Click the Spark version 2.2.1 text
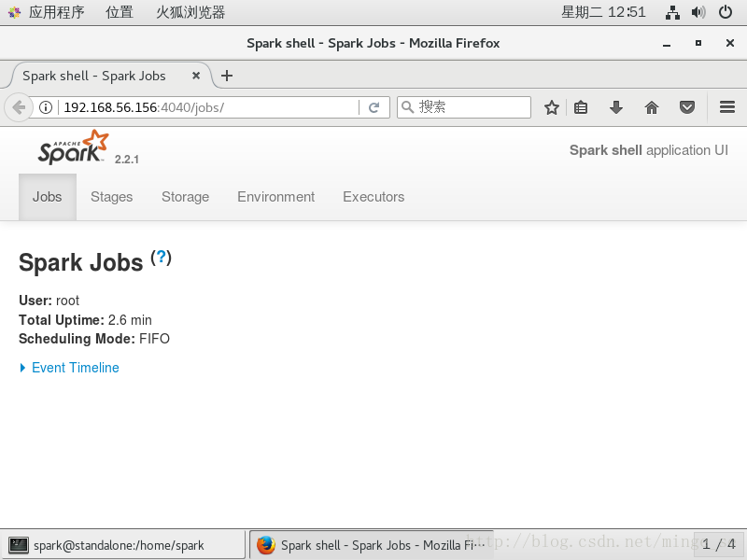Screen dimensions: 747x560 (127, 160)
